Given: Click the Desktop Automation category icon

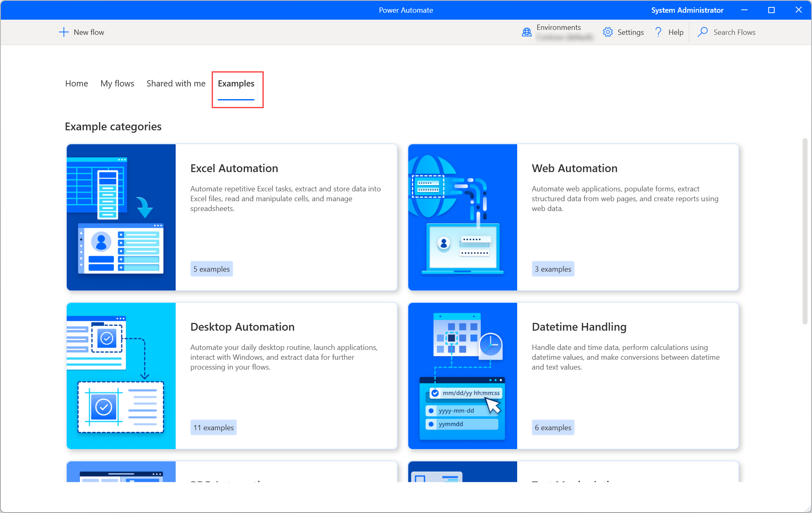Looking at the screenshot, I should pyautogui.click(x=121, y=375).
